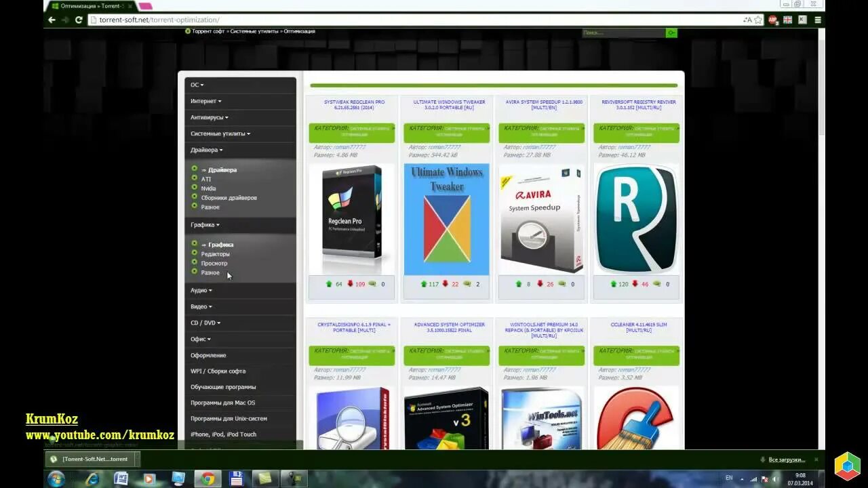Click the Системные утилиты breadcrumb link
This screenshot has width=868, height=488.
(255, 31)
